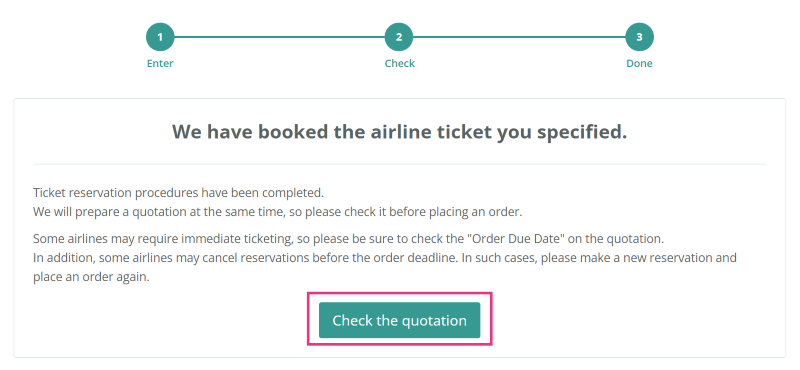Click the place an order again text
The image size is (800, 370).
91,278
